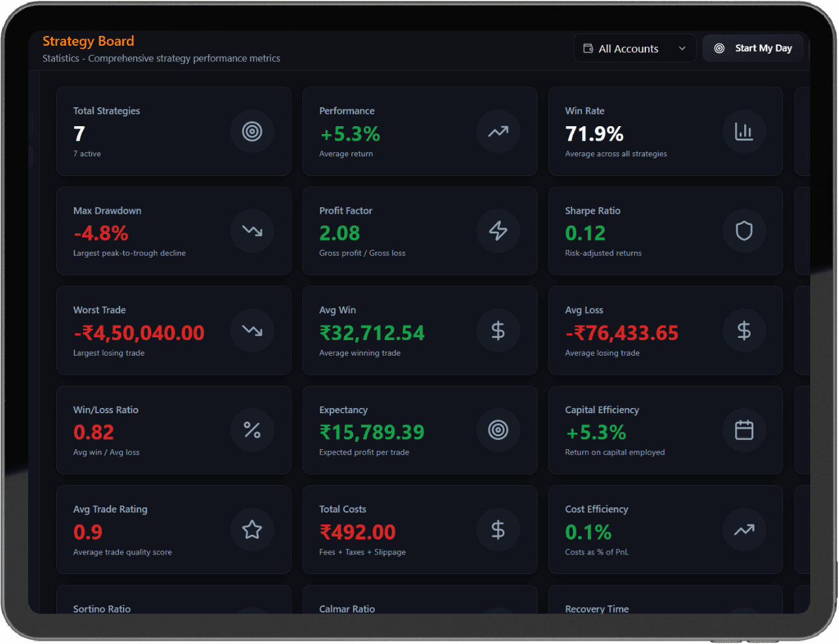The image size is (839, 644).
Task: Click the lightning bolt icon on Profit Factor card
Action: tap(498, 231)
